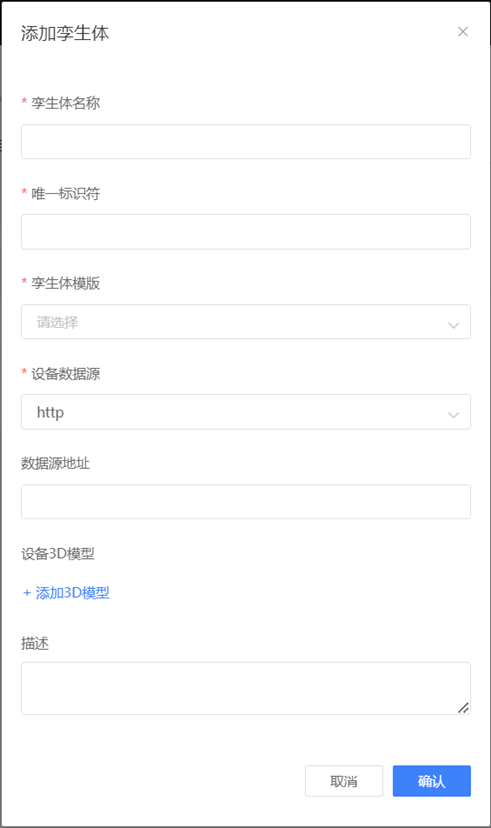
Task: Click the 设备3D模型 section label
Action: (58, 553)
